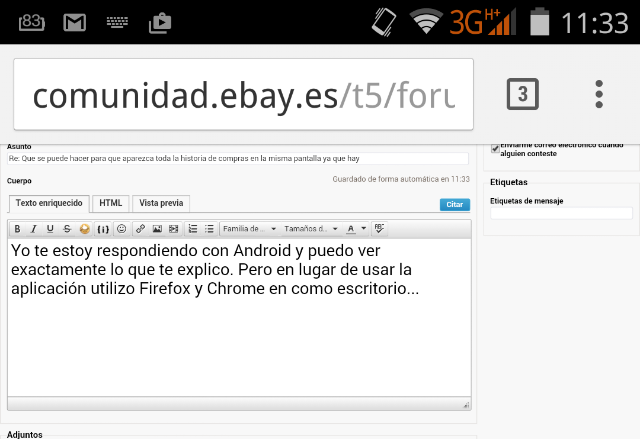Switch to the Vista previa tab
Screen dimensions: 640x439
(x=161, y=203)
